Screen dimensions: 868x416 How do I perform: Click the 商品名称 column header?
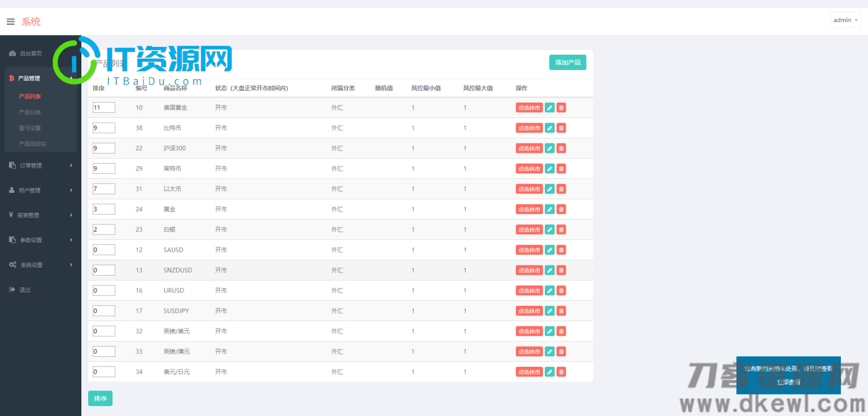click(x=175, y=89)
